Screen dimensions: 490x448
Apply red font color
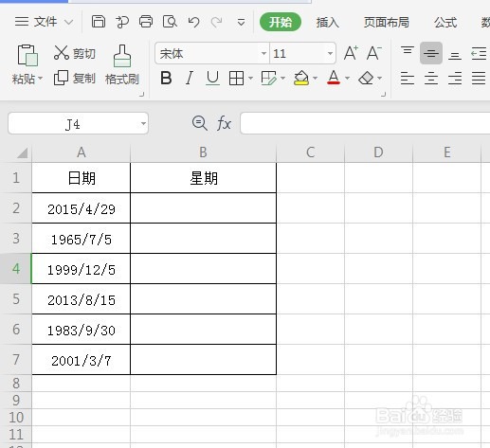pyautogui.click(x=334, y=78)
